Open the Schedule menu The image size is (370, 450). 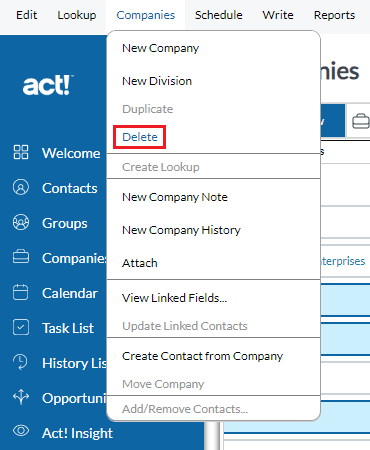coord(219,15)
